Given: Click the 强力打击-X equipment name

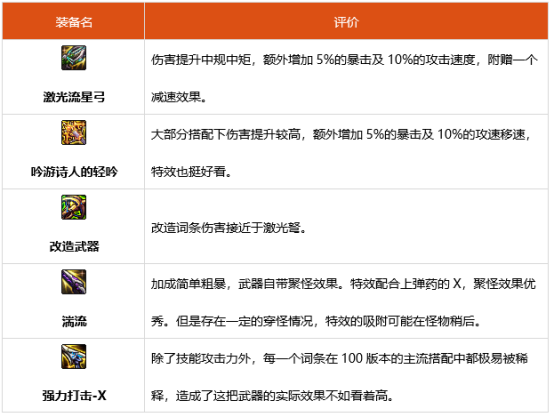Looking at the screenshot, I should pyautogui.click(x=74, y=396).
